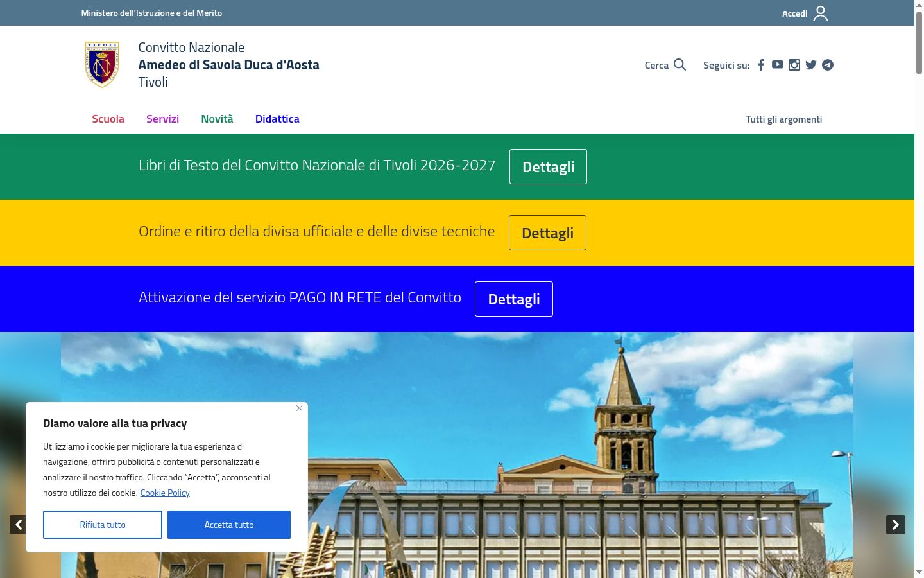Accept all cookies with Accetta tutto
The image size is (924, 578).
click(x=229, y=525)
